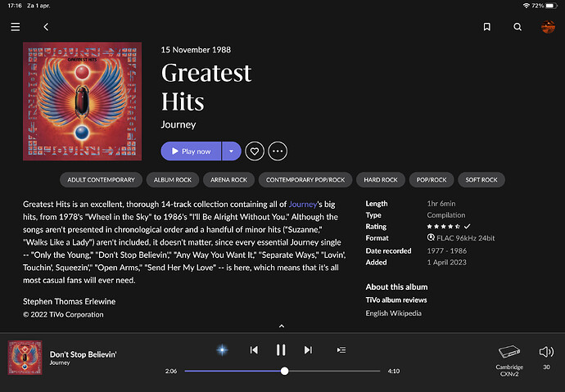This screenshot has width=565, height=392.
Task: Click the 15 November 1988 date
Action: pos(196,50)
